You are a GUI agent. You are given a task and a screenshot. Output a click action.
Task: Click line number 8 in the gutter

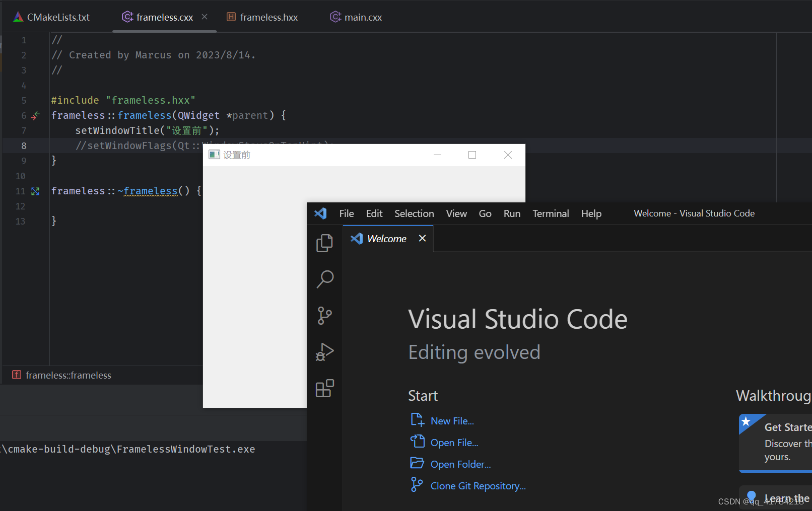(x=24, y=146)
